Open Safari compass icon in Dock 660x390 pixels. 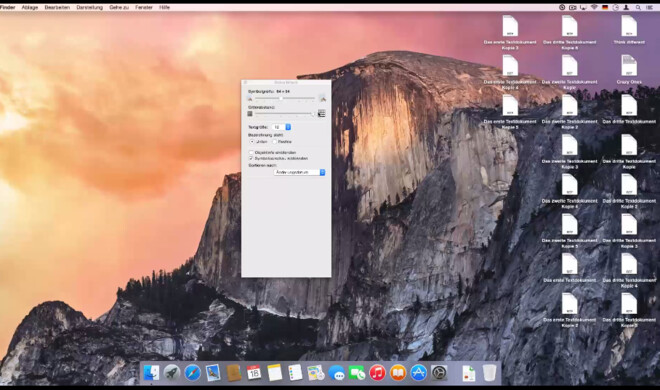tap(192, 373)
